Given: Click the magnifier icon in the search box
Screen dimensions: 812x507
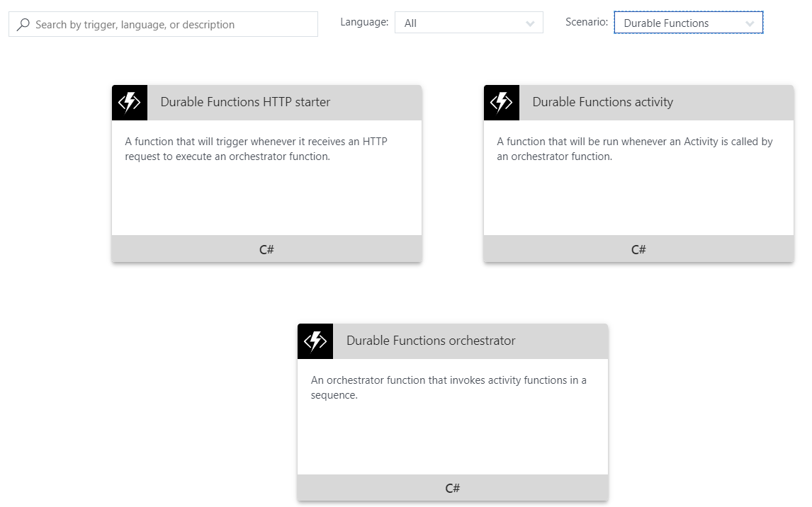Looking at the screenshot, I should [23, 25].
